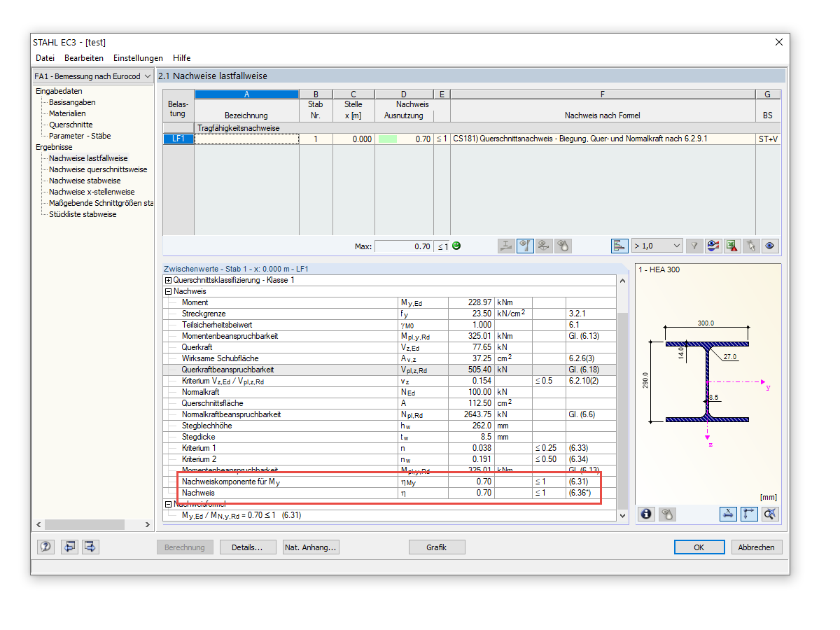Open the Bearbeiten menu
This screenshot has height=630, width=840.
tap(84, 58)
